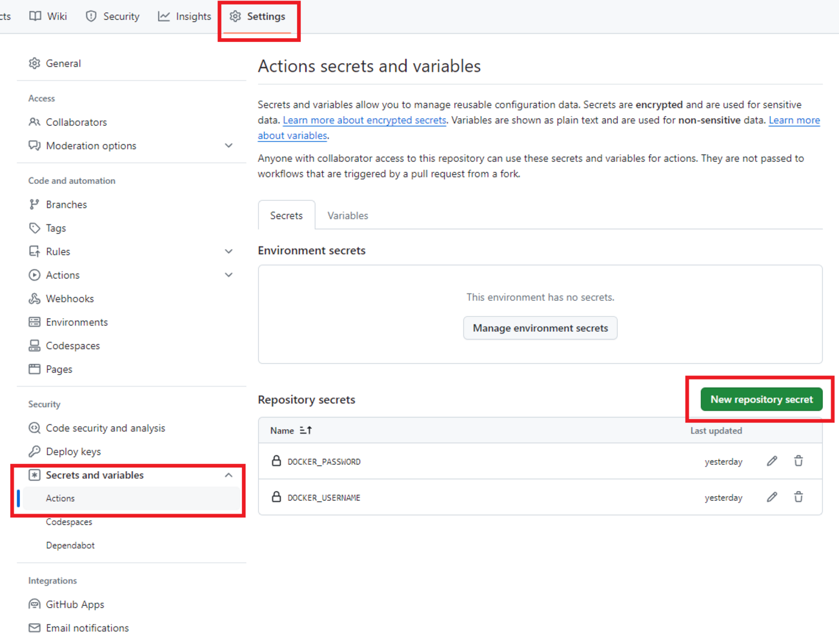Select Dependabot under Secrets and variables

click(x=70, y=545)
